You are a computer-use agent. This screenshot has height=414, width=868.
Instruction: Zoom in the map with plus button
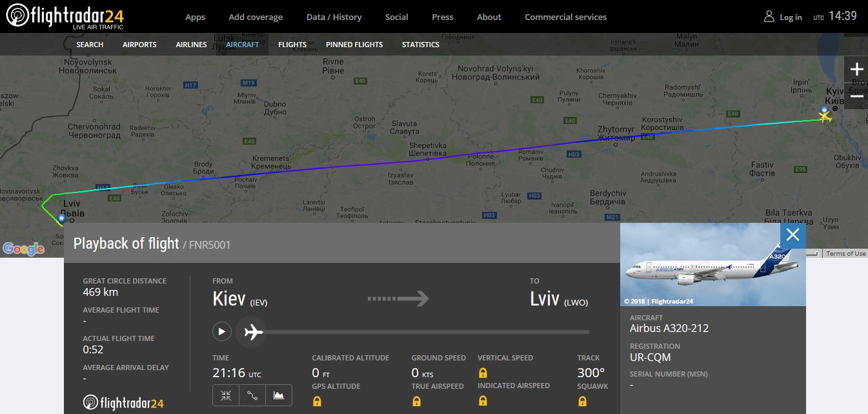(x=856, y=69)
